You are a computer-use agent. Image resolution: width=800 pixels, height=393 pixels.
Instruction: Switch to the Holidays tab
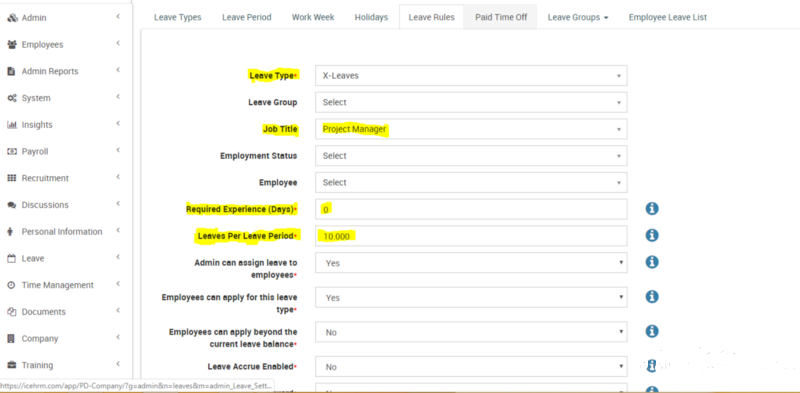click(371, 17)
